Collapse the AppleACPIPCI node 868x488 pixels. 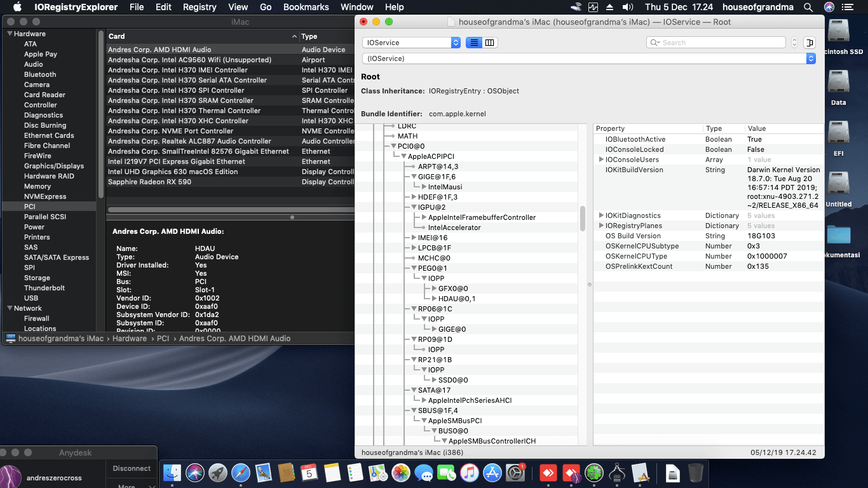point(403,156)
